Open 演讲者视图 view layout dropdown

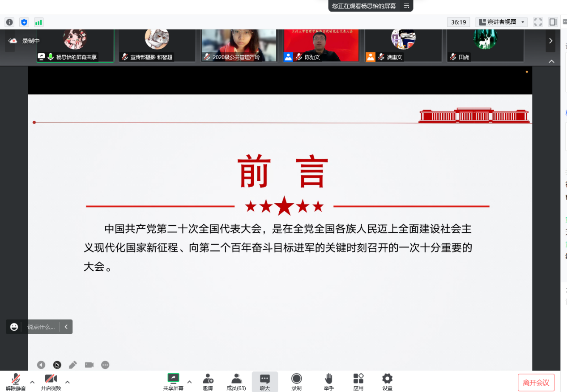pyautogui.click(x=501, y=22)
